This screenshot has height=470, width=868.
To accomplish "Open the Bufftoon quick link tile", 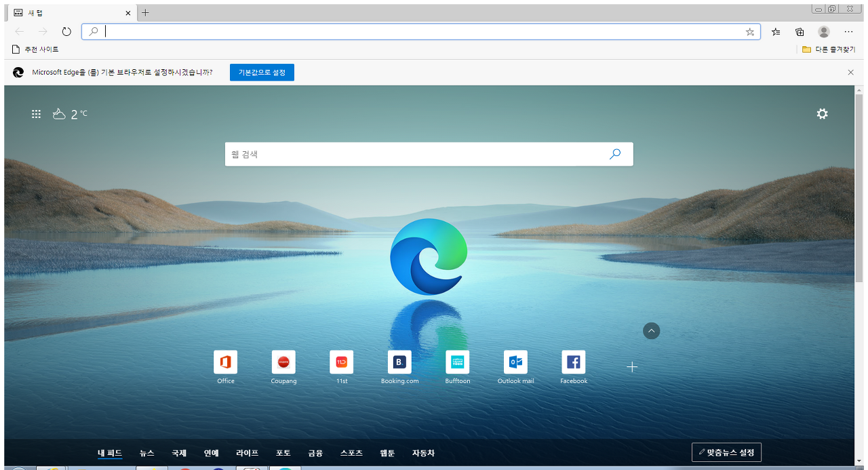I will (458, 368).
